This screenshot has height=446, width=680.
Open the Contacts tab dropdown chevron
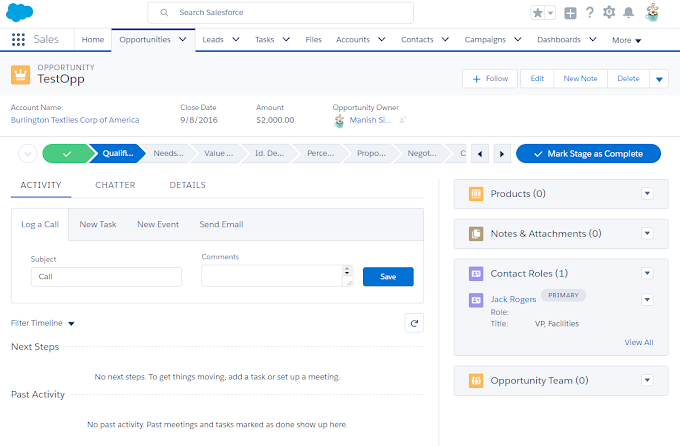pos(445,39)
